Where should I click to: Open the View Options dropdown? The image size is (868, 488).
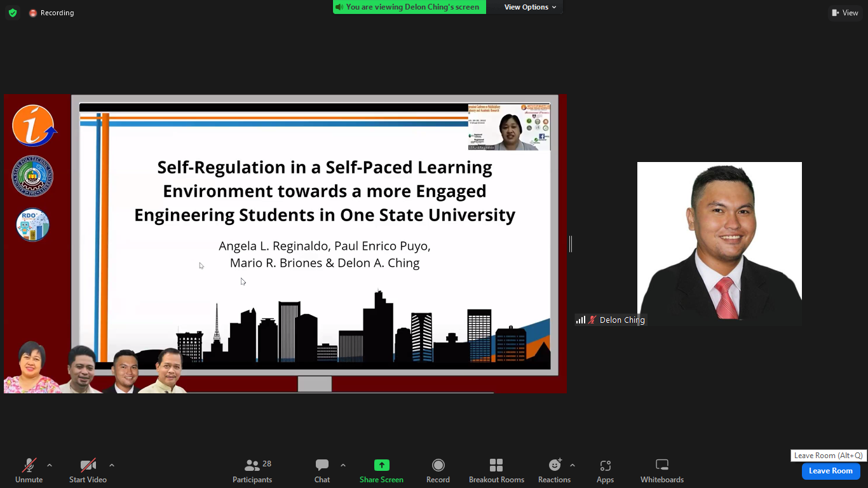pos(530,7)
